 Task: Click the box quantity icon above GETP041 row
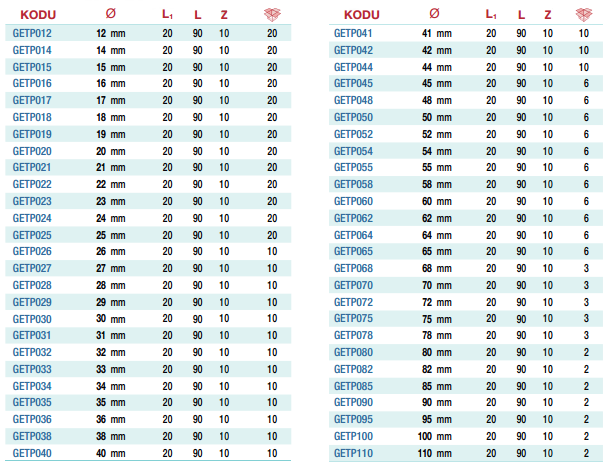(x=584, y=14)
